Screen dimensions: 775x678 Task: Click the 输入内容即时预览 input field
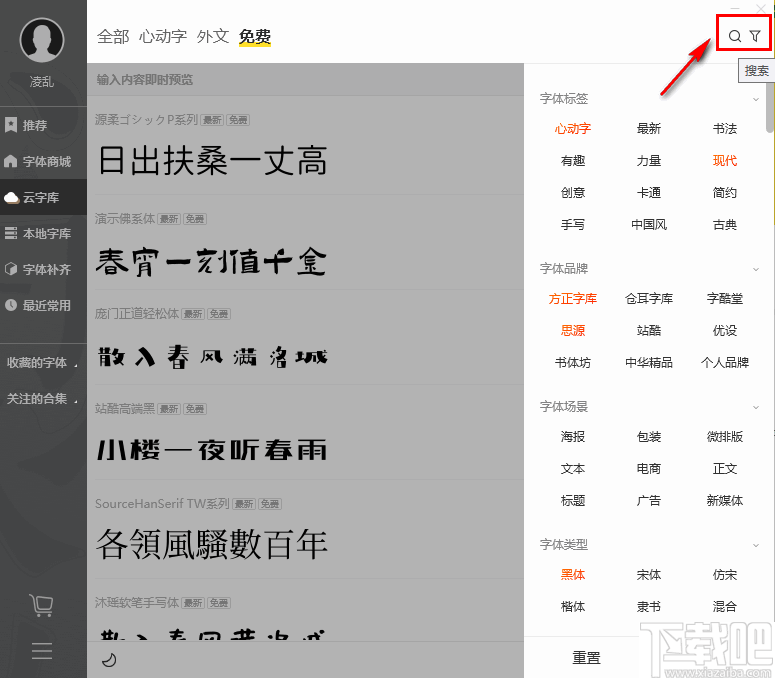tap(305, 80)
